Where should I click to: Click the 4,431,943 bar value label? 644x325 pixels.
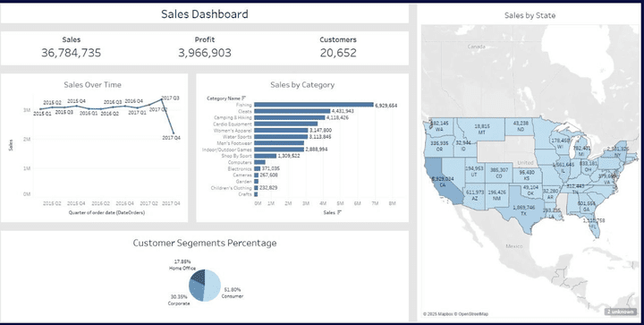pyautogui.click(x=343, y=111)
